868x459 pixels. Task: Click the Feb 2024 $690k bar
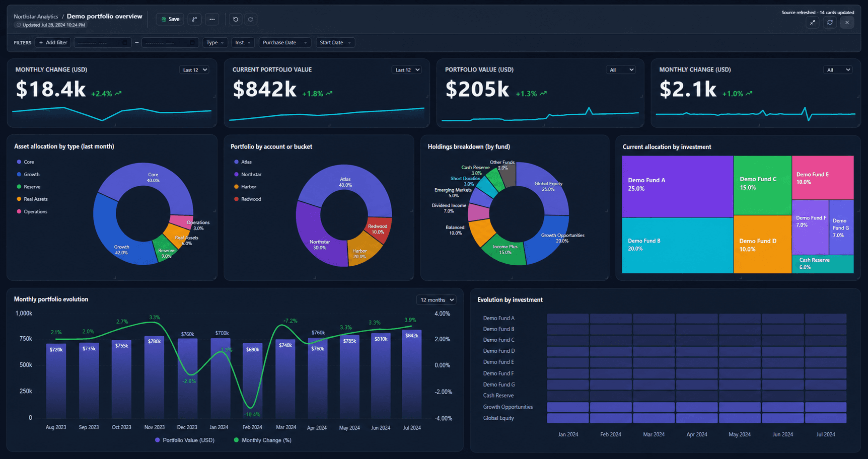click(252, 381)
